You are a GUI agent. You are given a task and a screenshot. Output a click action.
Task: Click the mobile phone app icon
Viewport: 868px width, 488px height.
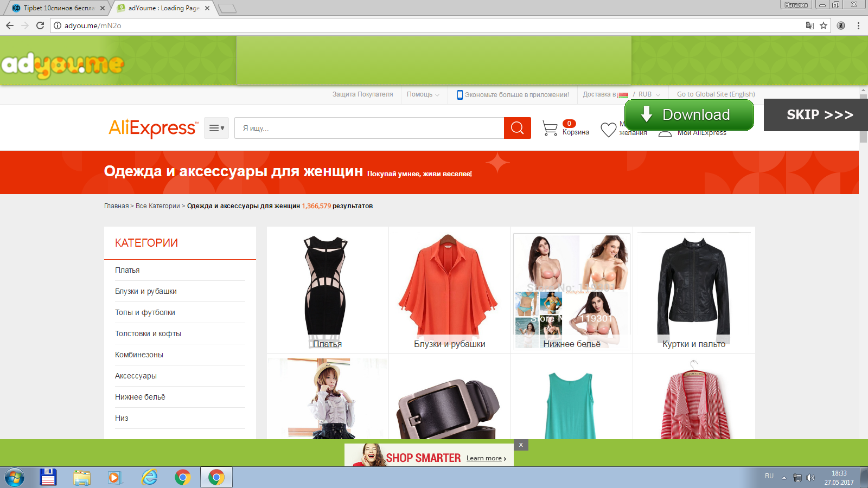click(x=460, y=94)
